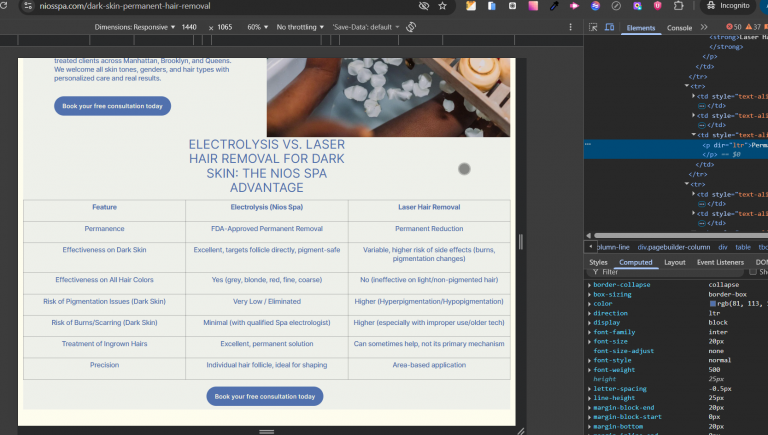768x435 pixels.
Task: Click the blue documents extension icon
Action: [492, 6]
